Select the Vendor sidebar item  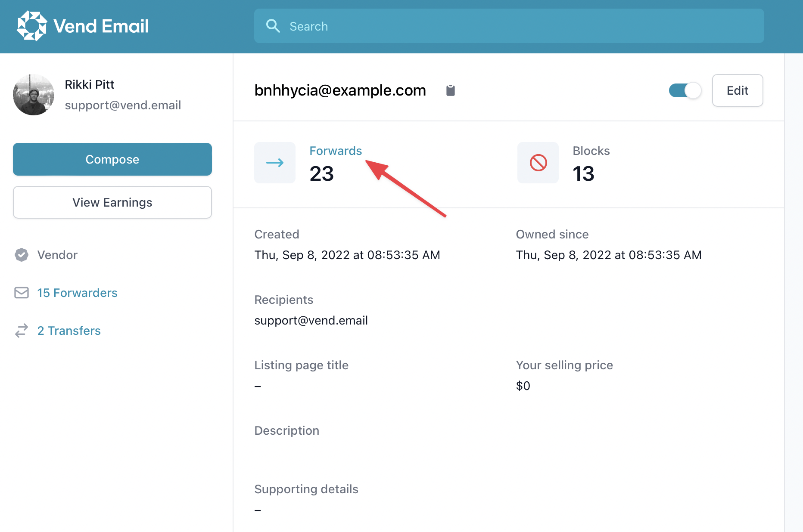pos(57,255)
